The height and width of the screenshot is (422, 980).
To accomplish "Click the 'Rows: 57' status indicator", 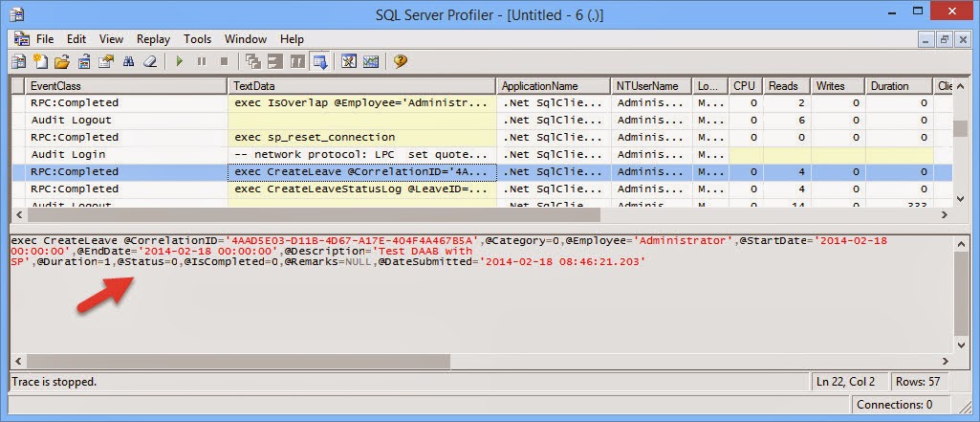I will [918, 381].
